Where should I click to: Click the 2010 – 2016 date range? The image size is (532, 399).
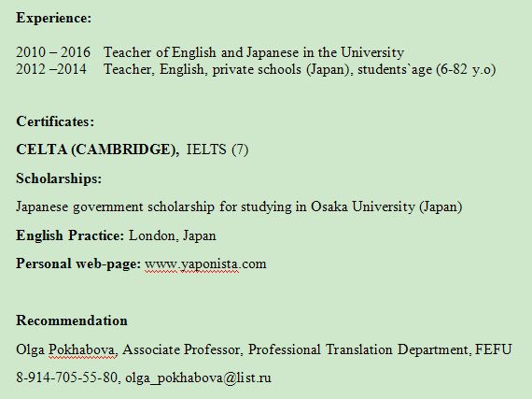coord(53,52)
